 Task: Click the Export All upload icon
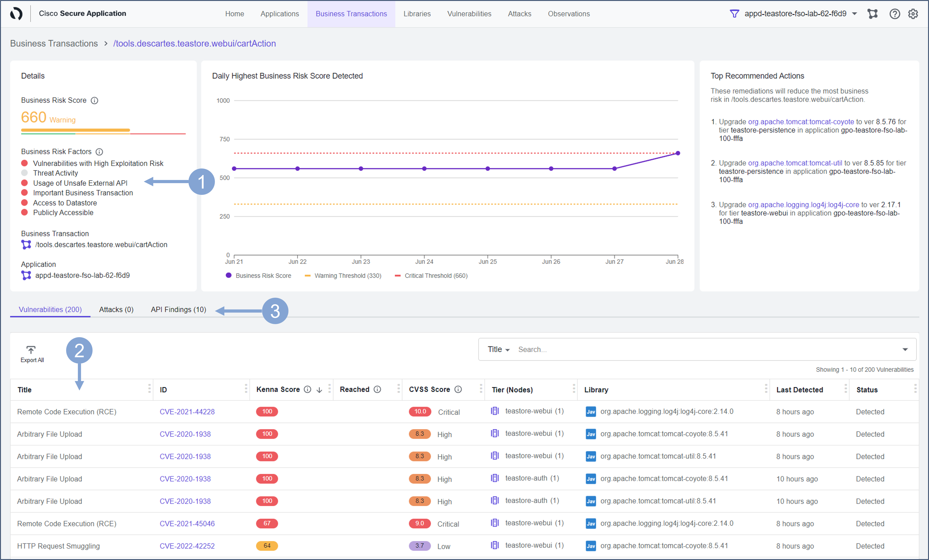coord(31,349)
